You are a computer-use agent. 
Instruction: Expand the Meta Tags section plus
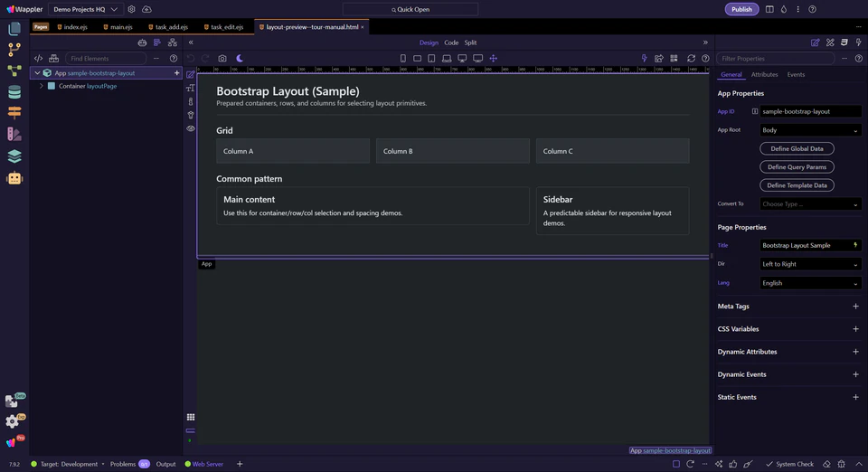[x=855, y=306]
